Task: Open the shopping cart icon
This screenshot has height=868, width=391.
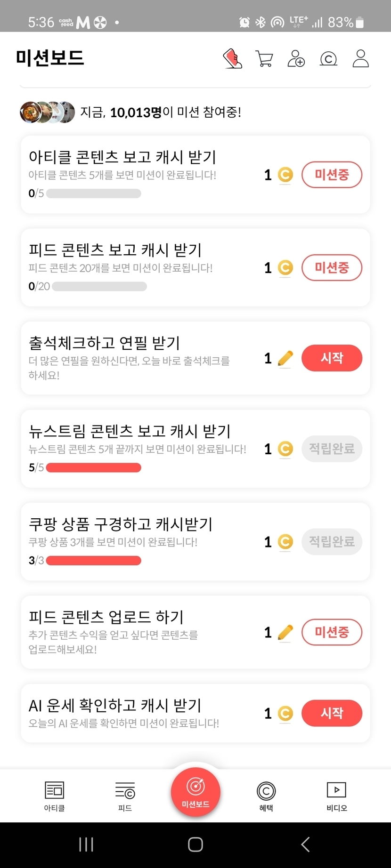Action: [x=264, y=59]
